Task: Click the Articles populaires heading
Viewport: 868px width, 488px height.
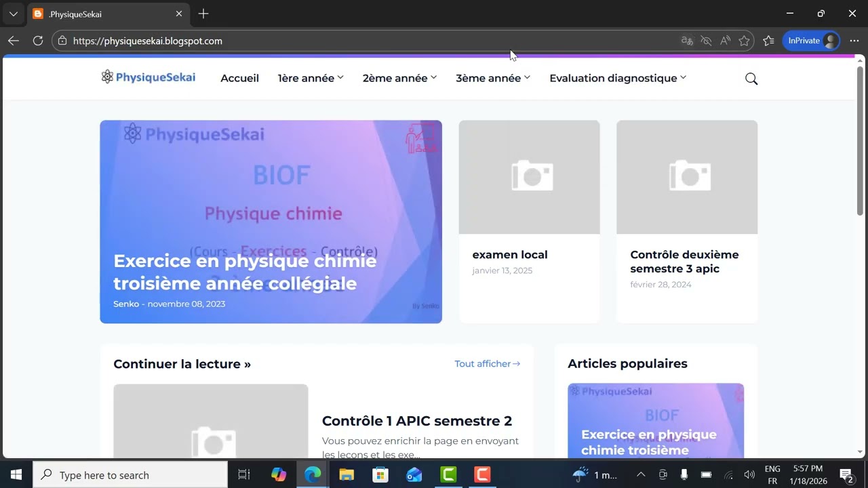Action: (x=627, y=364)
